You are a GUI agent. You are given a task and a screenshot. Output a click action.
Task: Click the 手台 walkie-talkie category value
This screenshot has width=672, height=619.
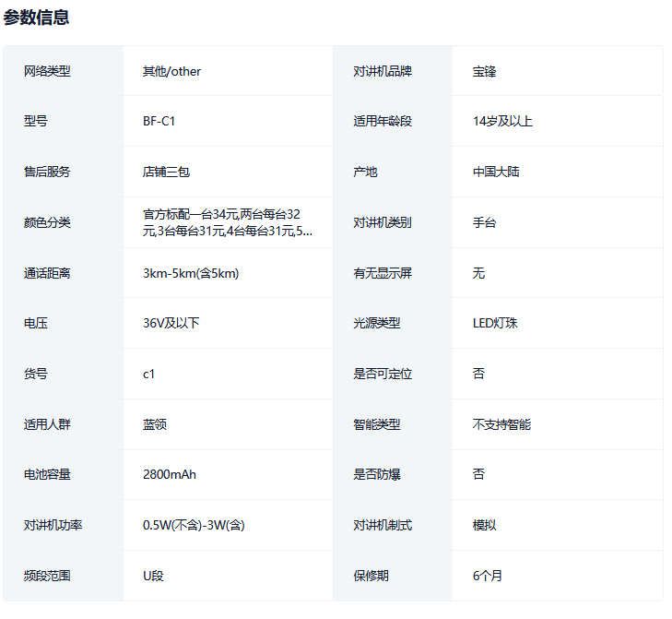(485, 222)
